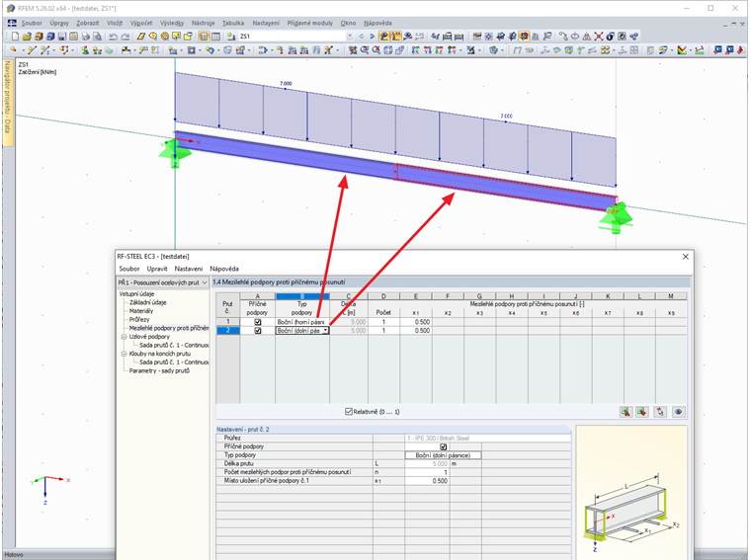The width and height of the screenshot is (751, 560).
Task: Go to next load case arrow
Action: click(x=372, y=37)
